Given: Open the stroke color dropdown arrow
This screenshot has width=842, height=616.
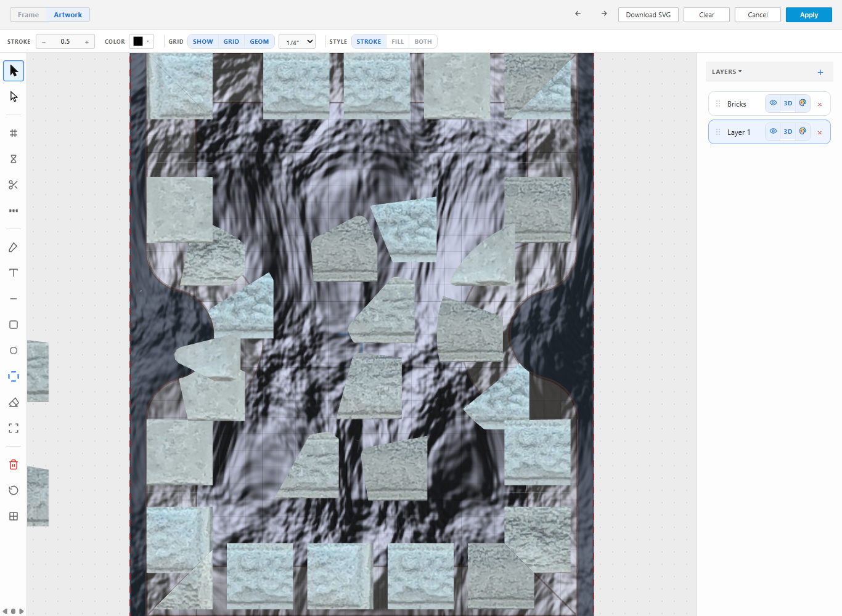Looking at the screenshot, I should click(x=148, y=41).
